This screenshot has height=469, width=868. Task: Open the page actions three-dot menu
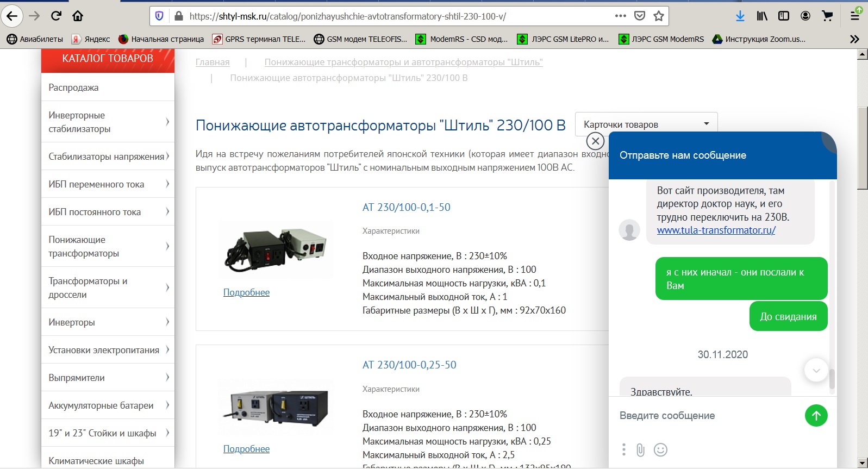(x=621, y=16)
